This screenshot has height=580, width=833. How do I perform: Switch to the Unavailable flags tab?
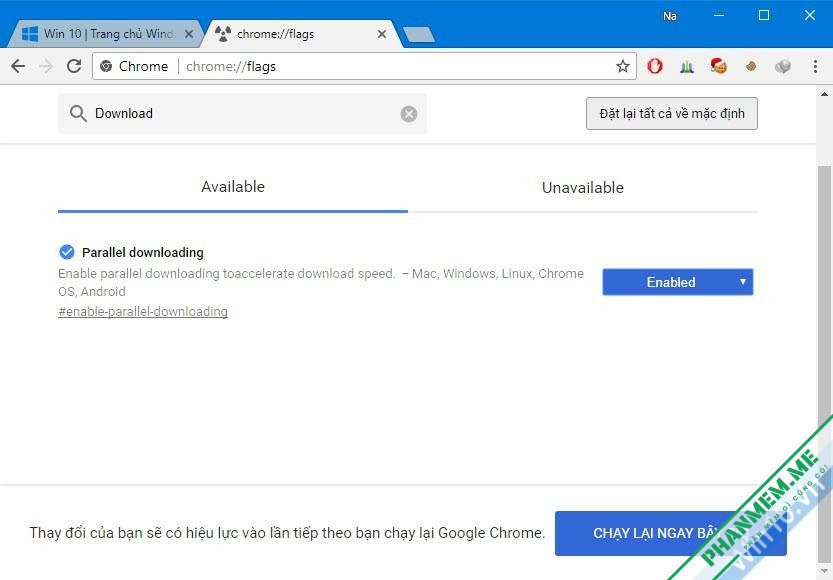click(x=582, y=187)
